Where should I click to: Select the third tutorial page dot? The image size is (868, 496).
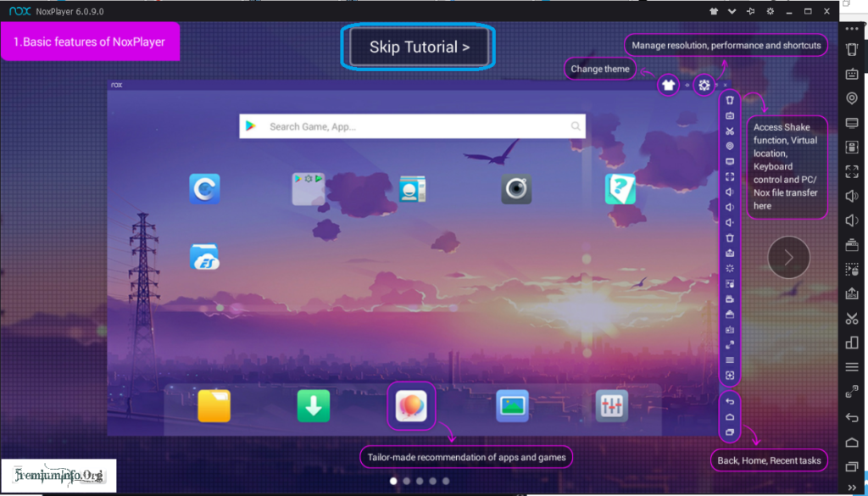point(420,481)
